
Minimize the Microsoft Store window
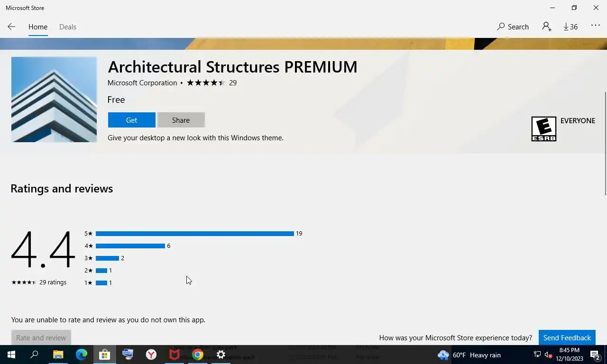click(x=552, y=8)
